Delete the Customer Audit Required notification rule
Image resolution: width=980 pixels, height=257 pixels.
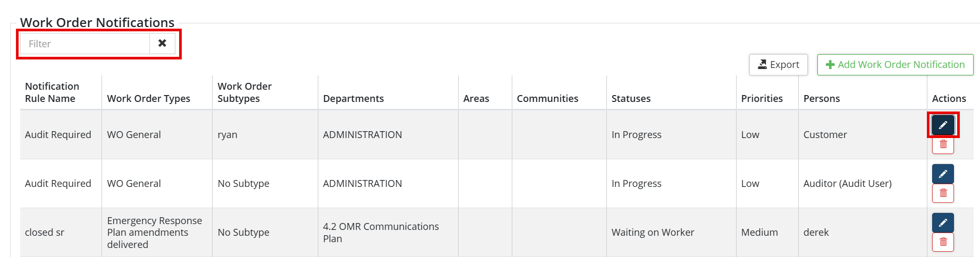click(943, 144)
